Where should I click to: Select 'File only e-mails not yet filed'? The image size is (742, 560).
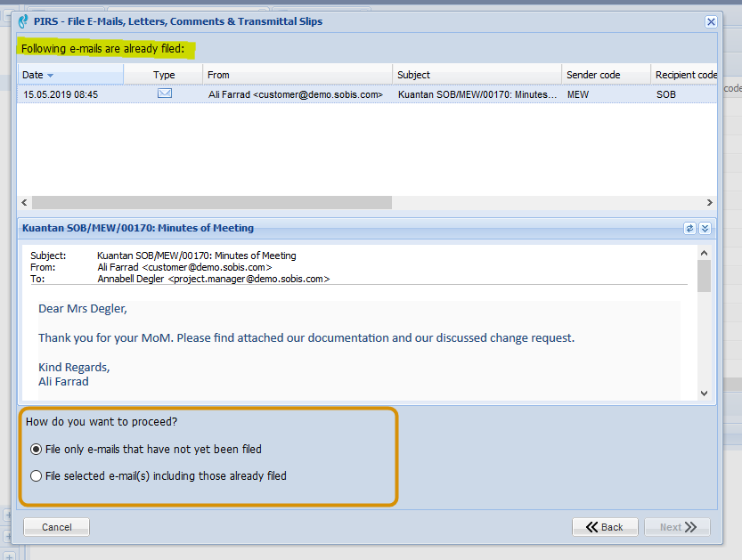coord(37,450)
